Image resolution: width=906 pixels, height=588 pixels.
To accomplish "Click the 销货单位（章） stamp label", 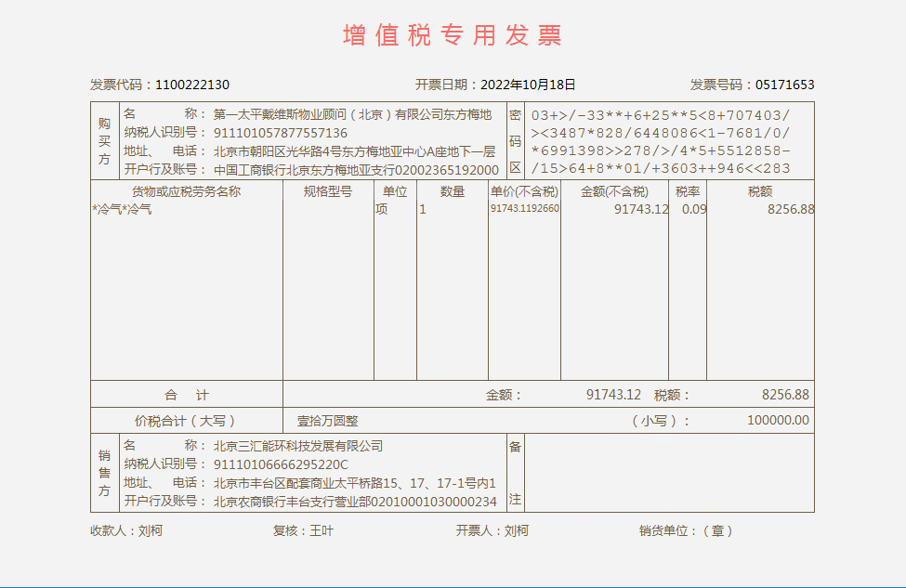I will (686, 531).
